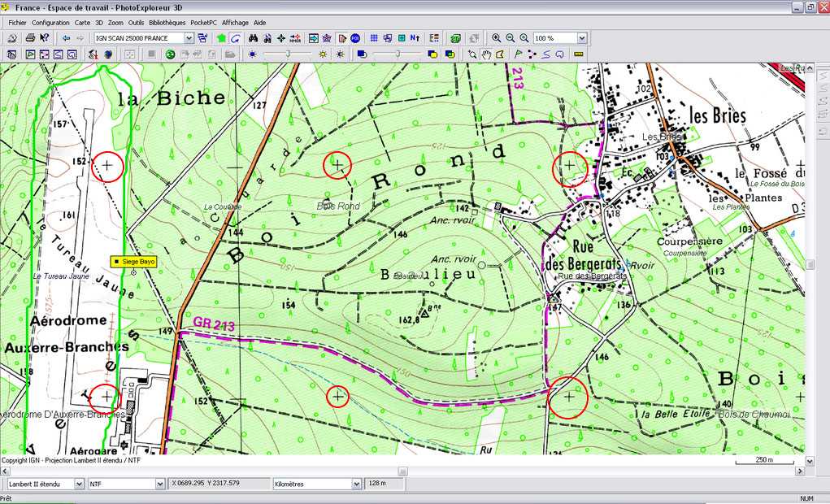Screen dimensions: 830x504
Task: Adjust the brightness slider handle
Action: [288, 54]
